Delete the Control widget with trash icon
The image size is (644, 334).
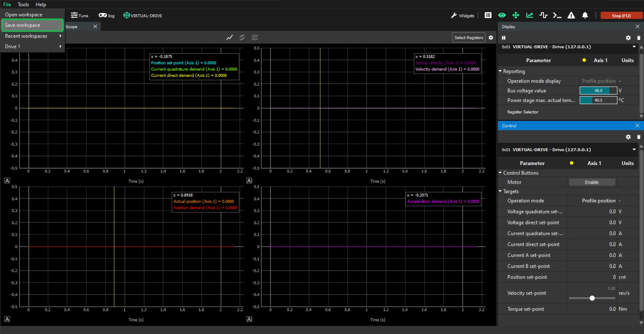[639, 137]
